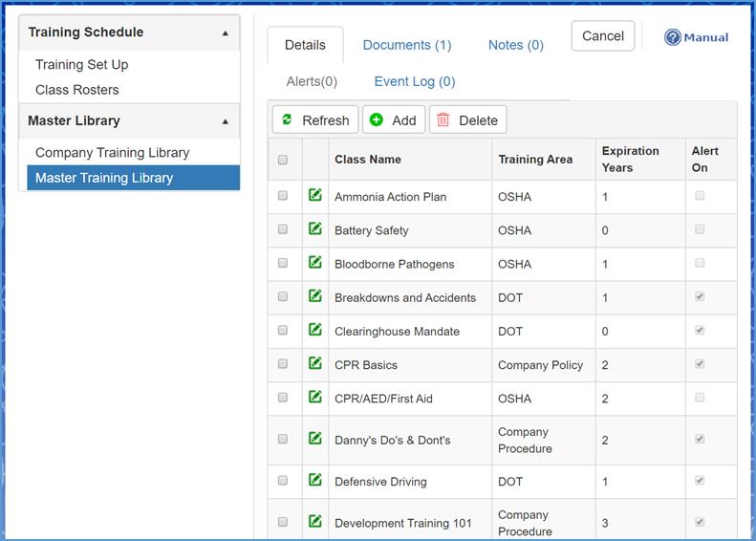Click the edit icon beside Bloodborne Pathogens
The width and height of the screenshot is (756, 541).
click(314, 263)
